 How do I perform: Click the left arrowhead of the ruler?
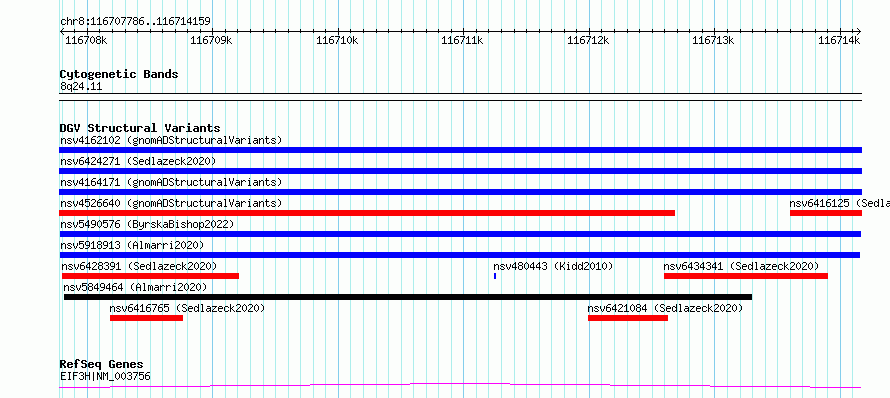point(62,31)
